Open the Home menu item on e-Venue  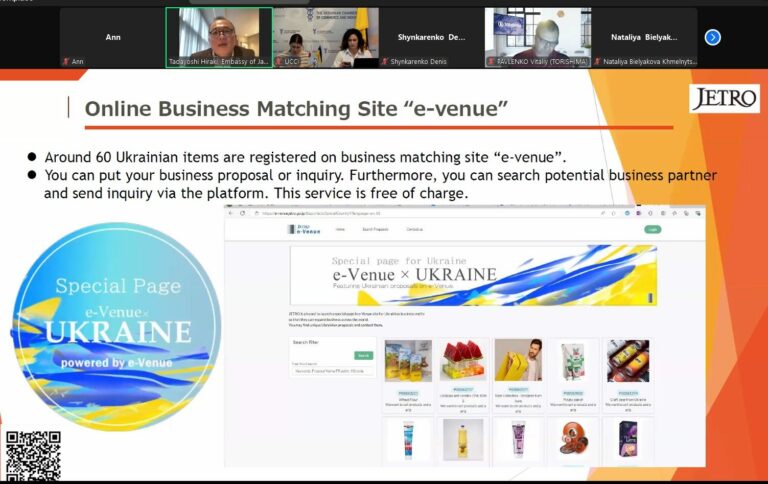coord(340,229)
